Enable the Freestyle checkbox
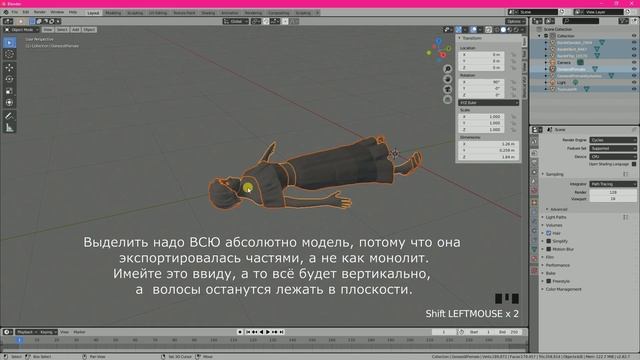This screenshot has width=640, height=360. coord(549,281)
